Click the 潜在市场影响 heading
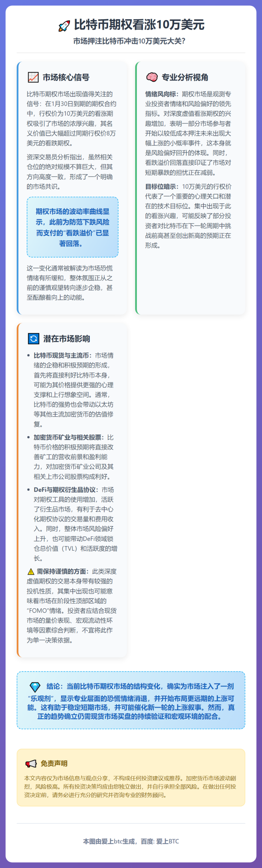 pos(67,338)
